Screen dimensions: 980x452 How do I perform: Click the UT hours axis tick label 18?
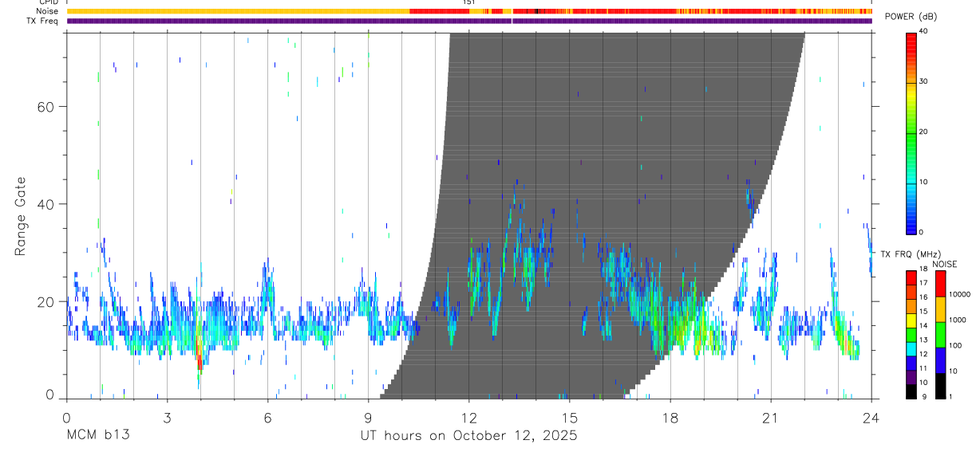coord(670,418)
